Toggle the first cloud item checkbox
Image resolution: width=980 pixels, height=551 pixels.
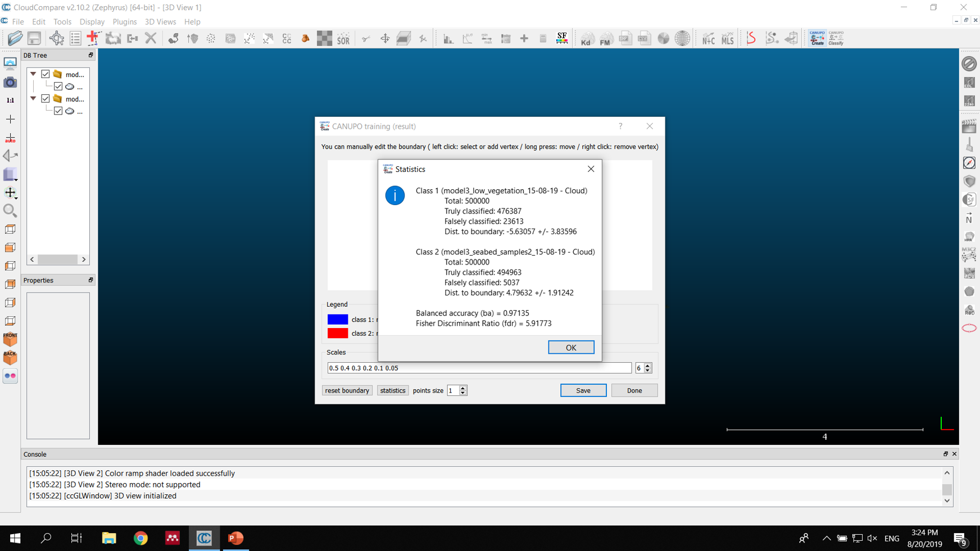[x=58, y=86]
